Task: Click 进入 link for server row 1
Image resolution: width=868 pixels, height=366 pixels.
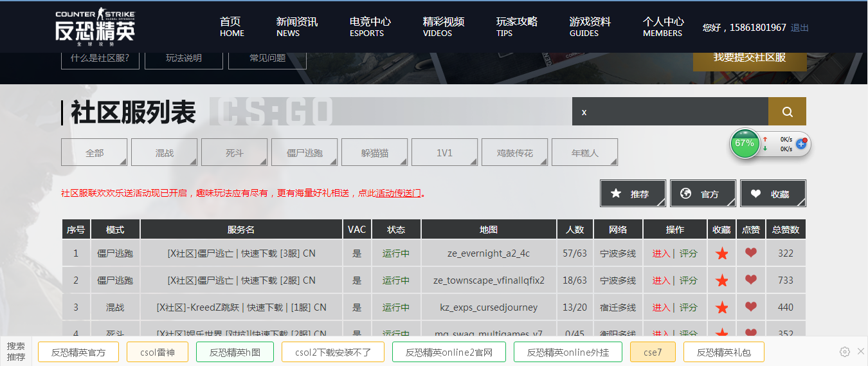Action: [661, 253]
